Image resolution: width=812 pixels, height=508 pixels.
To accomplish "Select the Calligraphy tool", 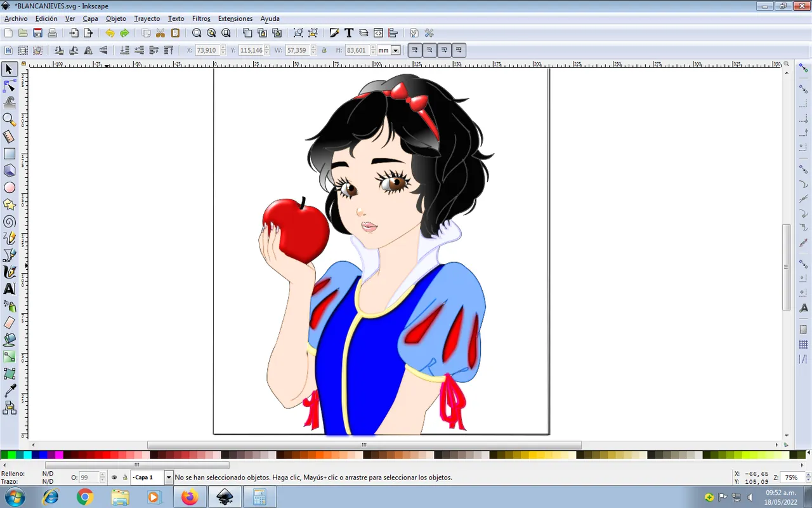I will pyautogui.click(x=10, y=272).
